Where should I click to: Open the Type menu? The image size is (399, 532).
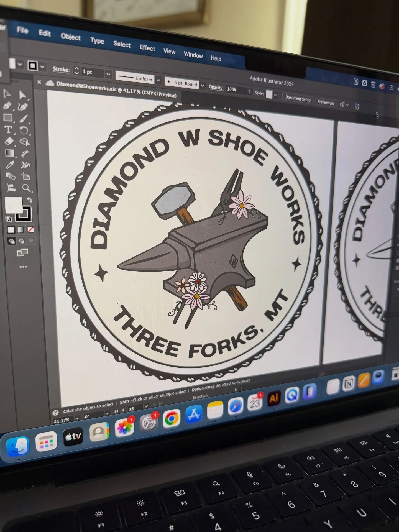click(x=97, y=41)
